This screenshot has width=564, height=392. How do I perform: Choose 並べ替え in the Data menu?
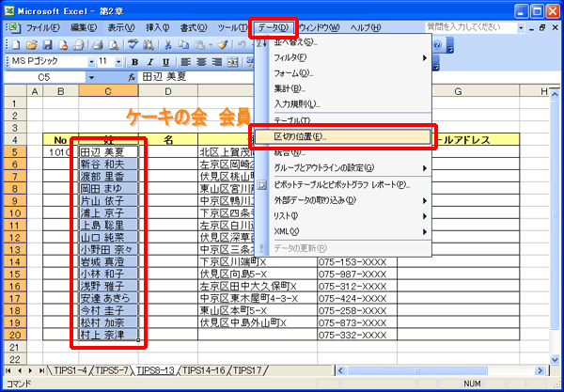click(343, 42)
